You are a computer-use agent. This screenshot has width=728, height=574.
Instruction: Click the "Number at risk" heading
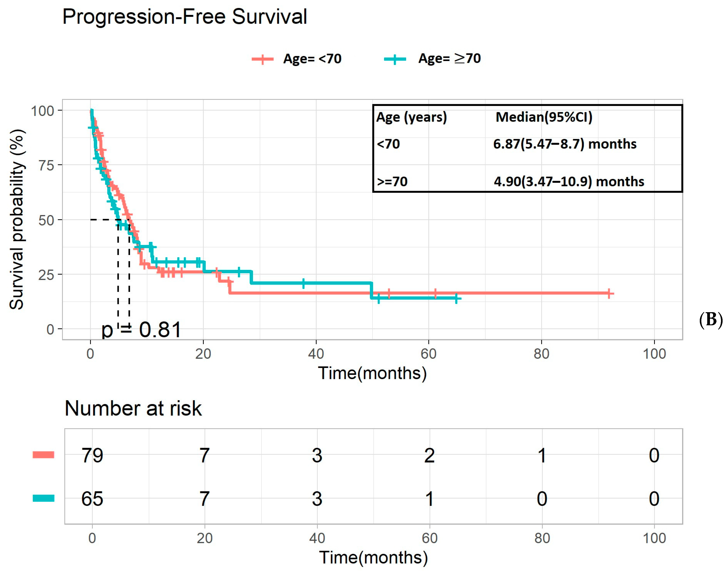[133, 408]
